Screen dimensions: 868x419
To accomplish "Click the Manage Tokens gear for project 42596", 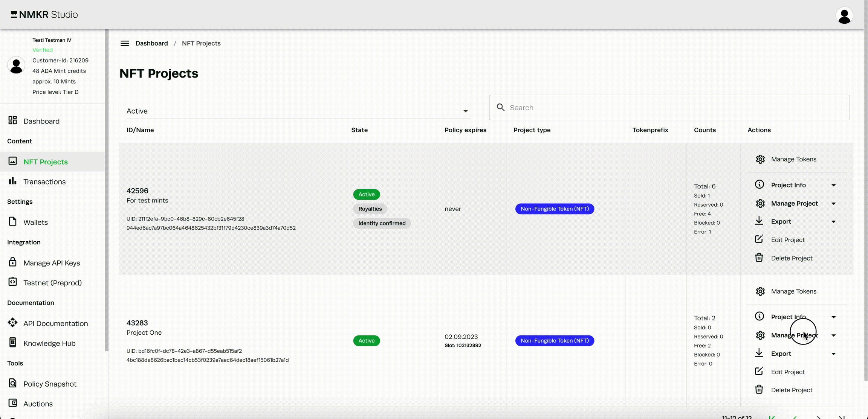I will coord(760,159).
